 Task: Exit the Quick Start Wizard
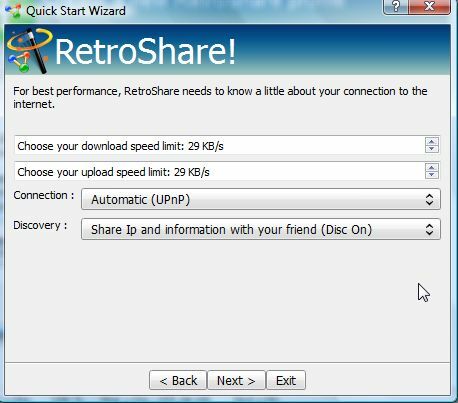[x=286, y=380]
